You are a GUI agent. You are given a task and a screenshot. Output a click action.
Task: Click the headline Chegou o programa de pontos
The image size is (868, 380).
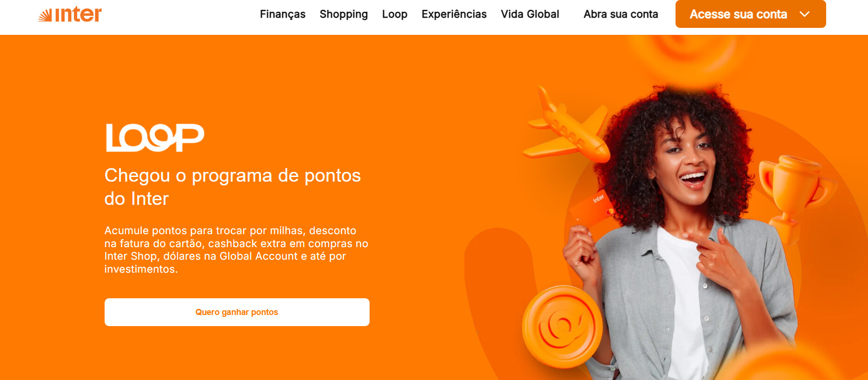(x=232, y=176)
